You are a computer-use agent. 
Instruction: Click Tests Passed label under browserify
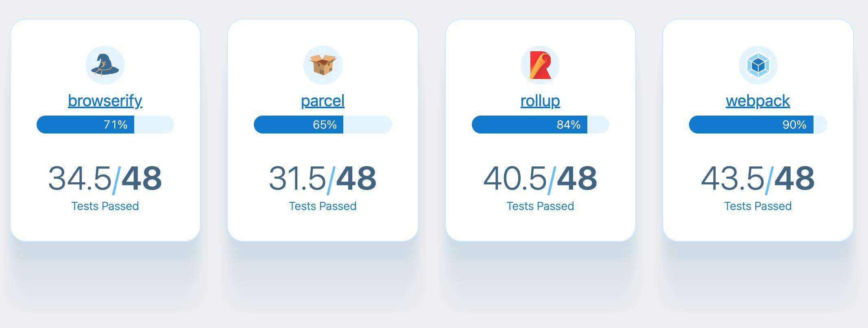pos(105,206)
